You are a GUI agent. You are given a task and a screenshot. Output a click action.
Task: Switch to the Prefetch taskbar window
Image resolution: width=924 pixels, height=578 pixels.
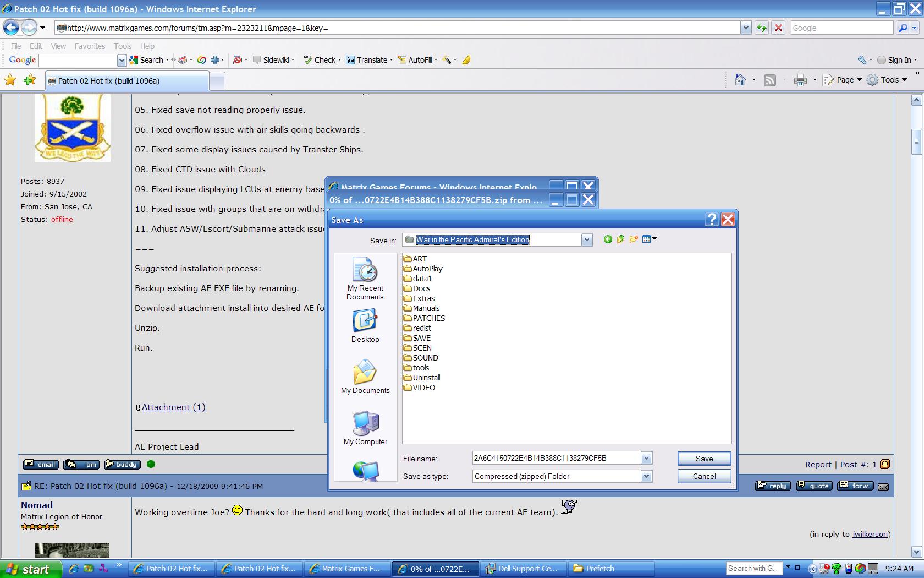[x=611, y=569]
